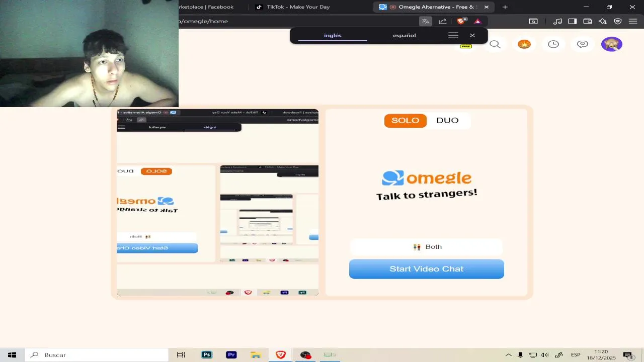Viewport: 644px width, 362px height.
Task: Choose SOLO chat mode
Action: click(x=405, y=121)
